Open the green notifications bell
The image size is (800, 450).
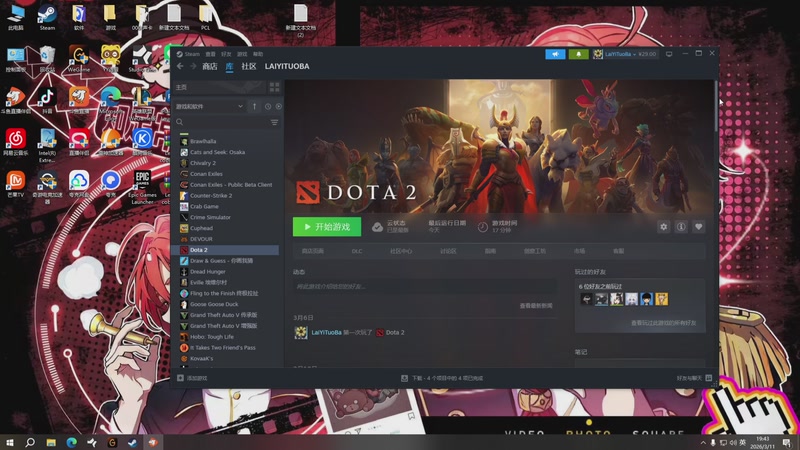tap(579, 54)
